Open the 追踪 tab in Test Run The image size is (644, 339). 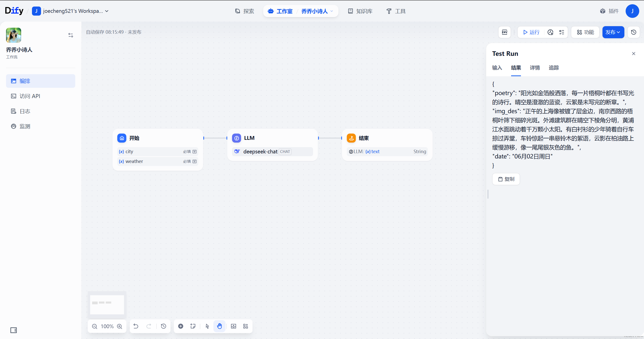pos(554,68)
